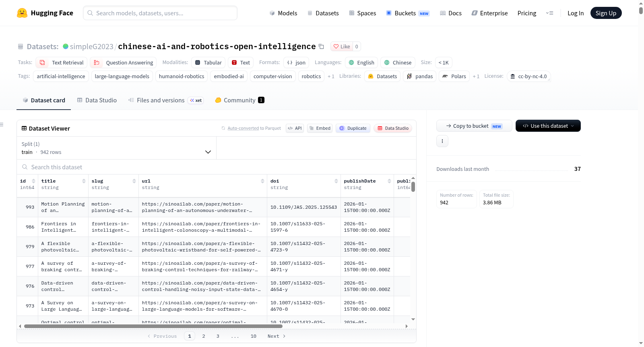Sort the title column
The width and height of the screenshot is (644, 347).
click(x=84, y=181)
